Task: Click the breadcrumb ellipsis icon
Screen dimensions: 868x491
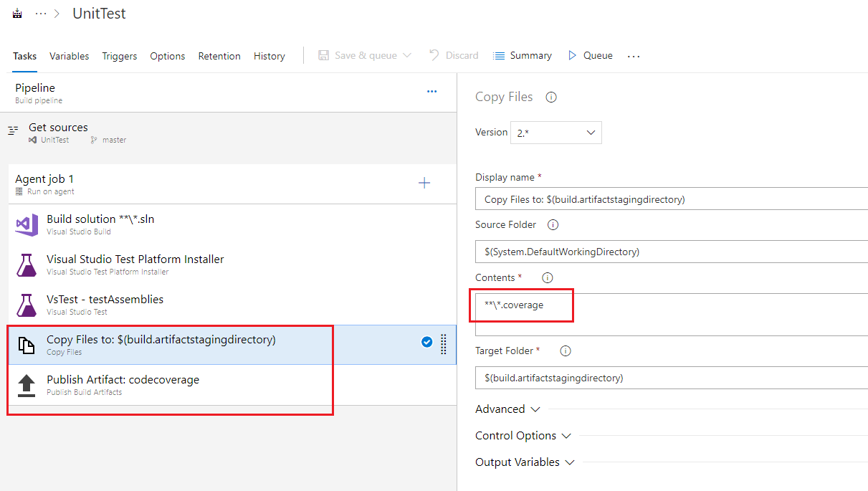Action: tap(41, 14)
